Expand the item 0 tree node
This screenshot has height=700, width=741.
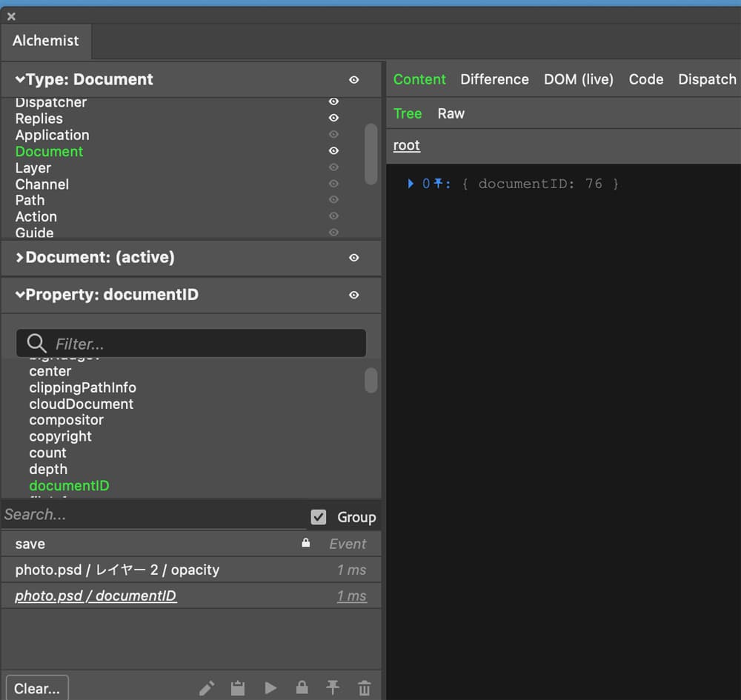pyautogui.click(x=411, y=184)
